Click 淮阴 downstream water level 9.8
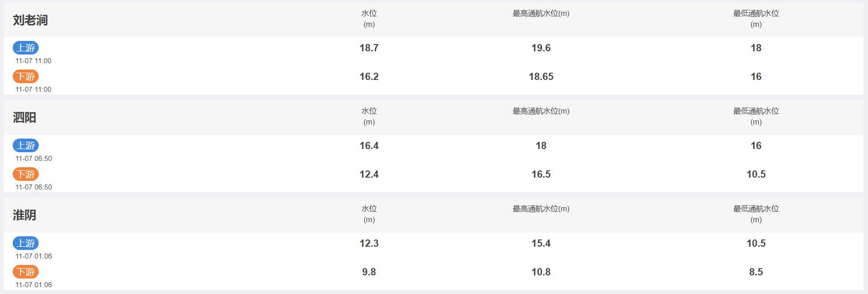The width and height of the screenshot is (868, 294). click(369, 272)
